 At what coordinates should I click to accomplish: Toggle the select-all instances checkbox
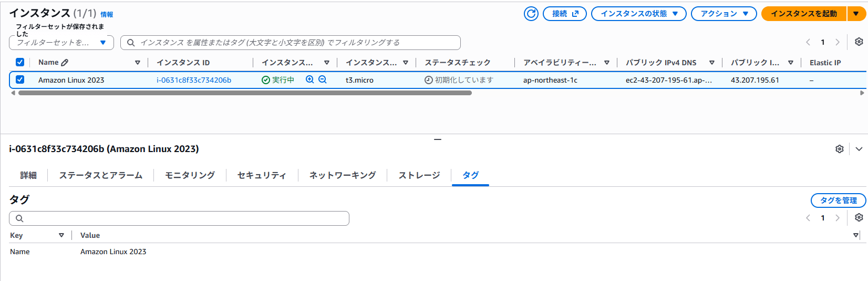click(20, 62)
